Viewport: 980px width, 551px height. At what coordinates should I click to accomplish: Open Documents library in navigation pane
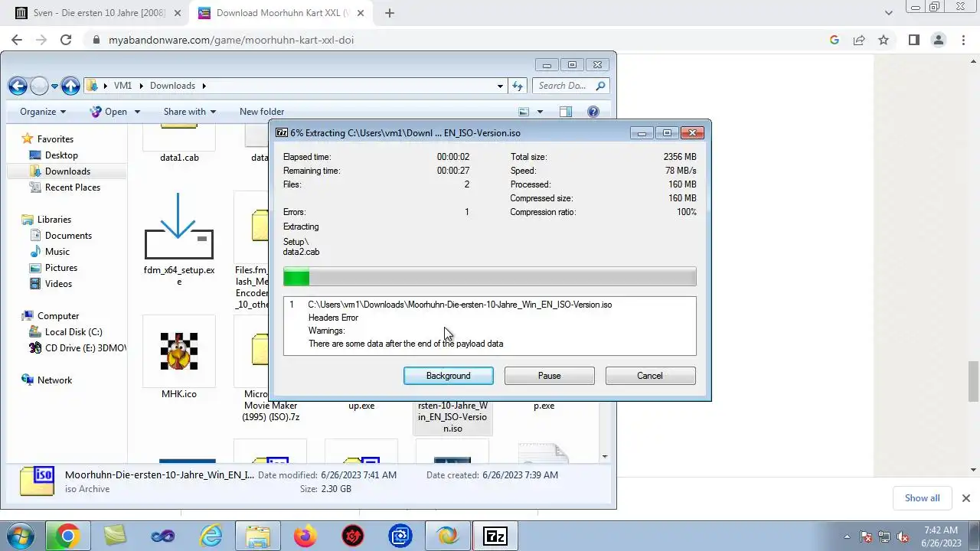pos(68,236)
